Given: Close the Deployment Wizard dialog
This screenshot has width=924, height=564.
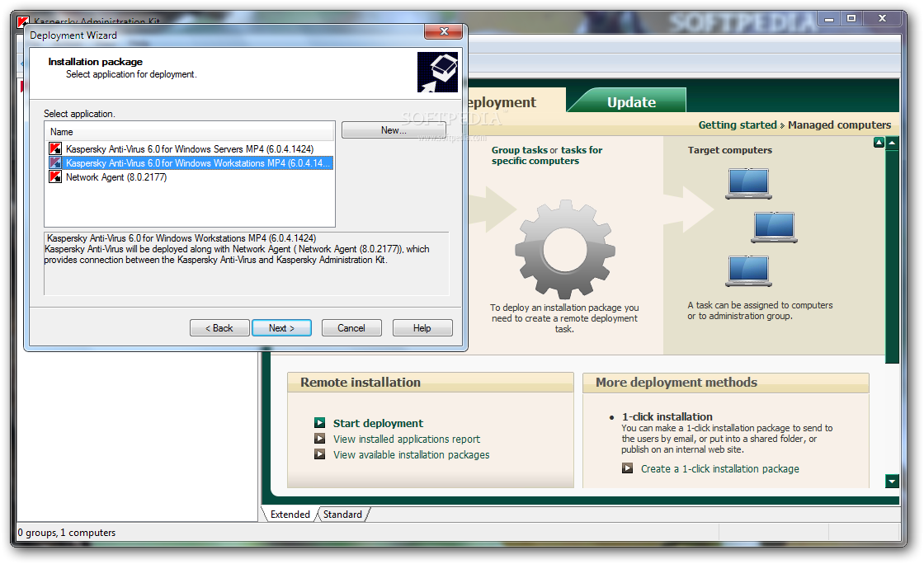Looking at the screenshot, I should pyautogui.click(x=444, y=32).
